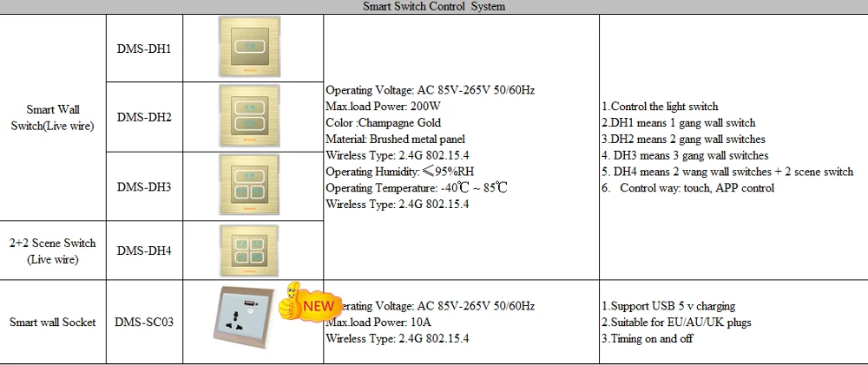Image resolution: width=868 pixels, height=365 pixels.
Task: Click the DMS-DH2 two-gang switch image
Action: pyautogui.click(x=249, y=115)
